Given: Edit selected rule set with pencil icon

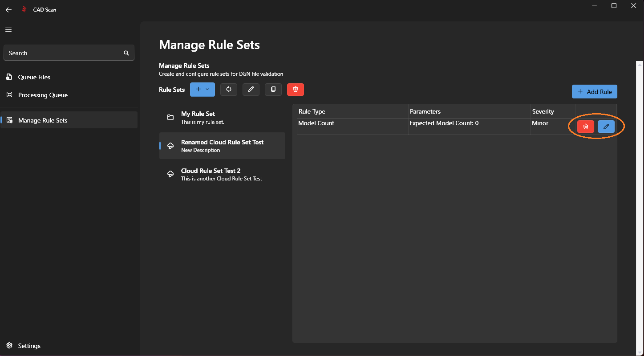Looking at the screenshot, I should 251,90.
